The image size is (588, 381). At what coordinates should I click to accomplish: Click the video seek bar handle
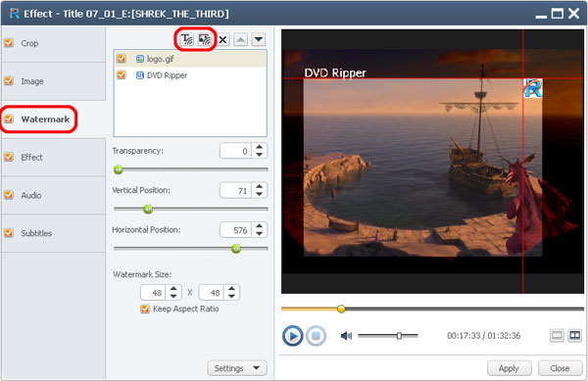341,309
